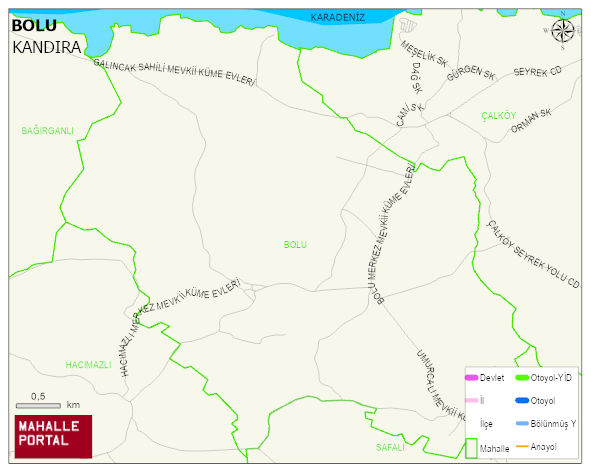591x472 pixels.
Task: Select the Devlet legend label
Action: click(x=492, y=378)
